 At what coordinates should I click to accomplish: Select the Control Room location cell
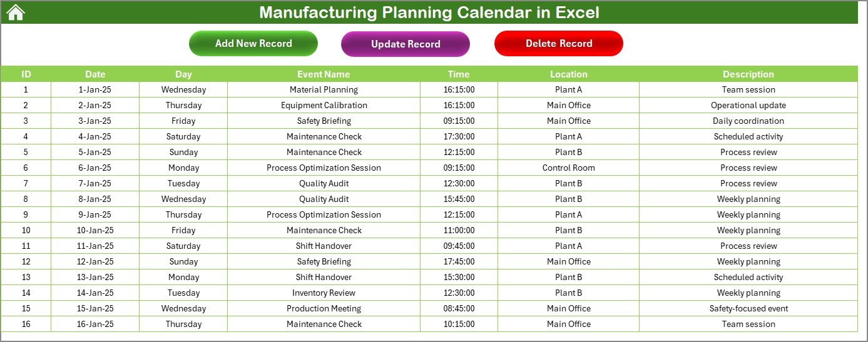pyautogui.click(x=568, y=168)
